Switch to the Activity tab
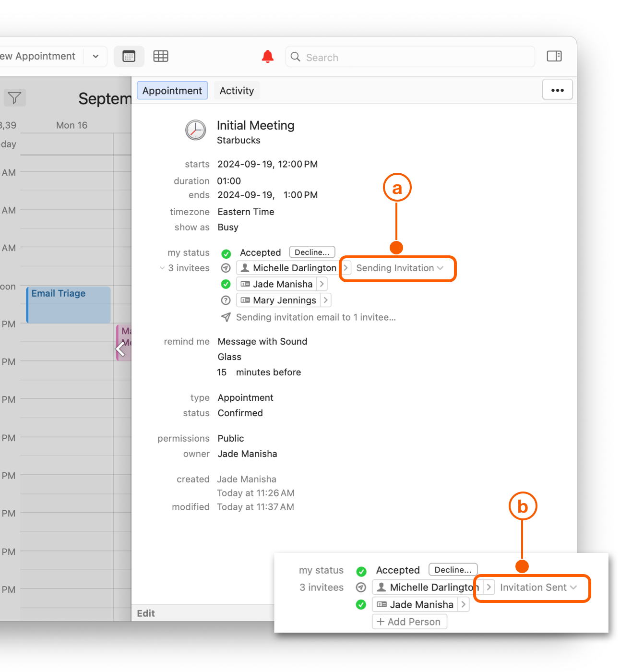Viewport: 620px width, 672px height. click(237, 91)
